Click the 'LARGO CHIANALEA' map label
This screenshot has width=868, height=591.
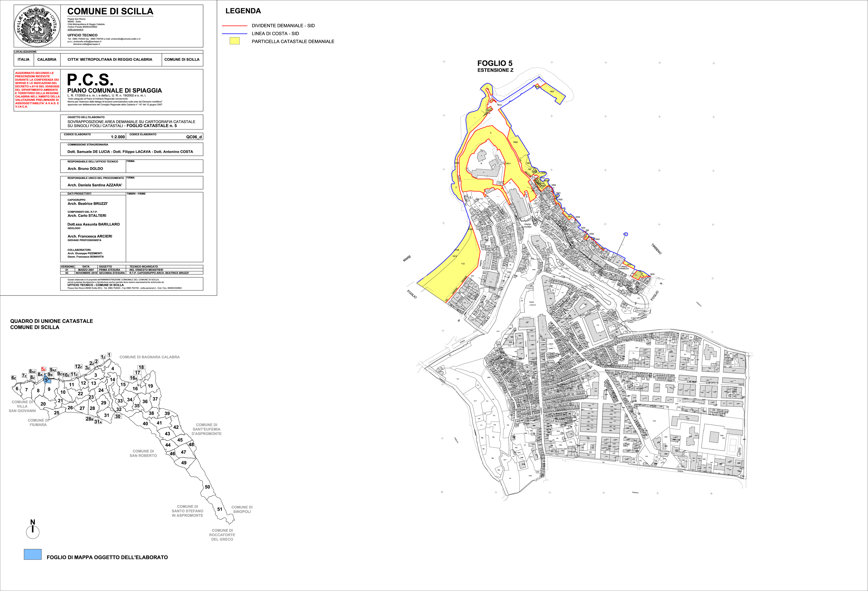click(x=623, y=267)
